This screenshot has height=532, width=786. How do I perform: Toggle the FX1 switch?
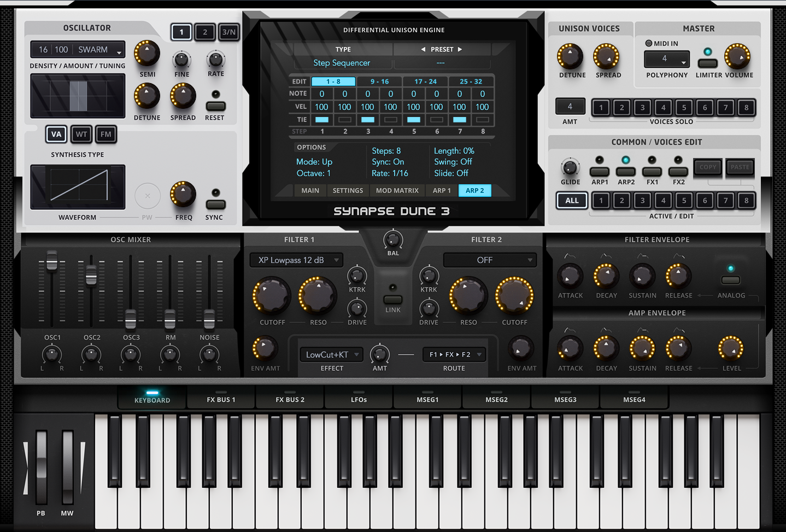pyautogui.click(x=652, y=172)
